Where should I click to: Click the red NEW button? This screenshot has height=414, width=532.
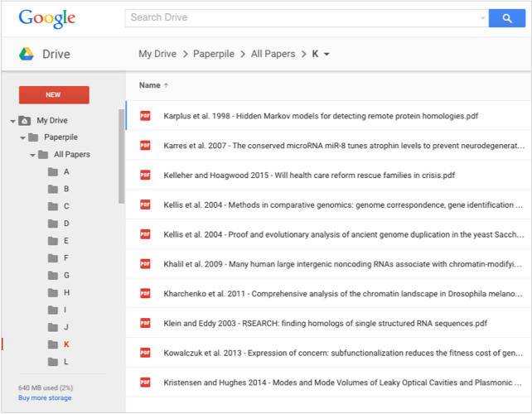point(54,95)
